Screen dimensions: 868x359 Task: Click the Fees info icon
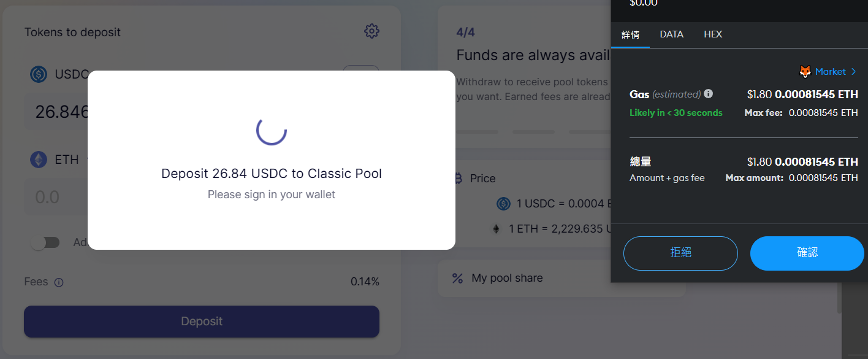point(59,282)
